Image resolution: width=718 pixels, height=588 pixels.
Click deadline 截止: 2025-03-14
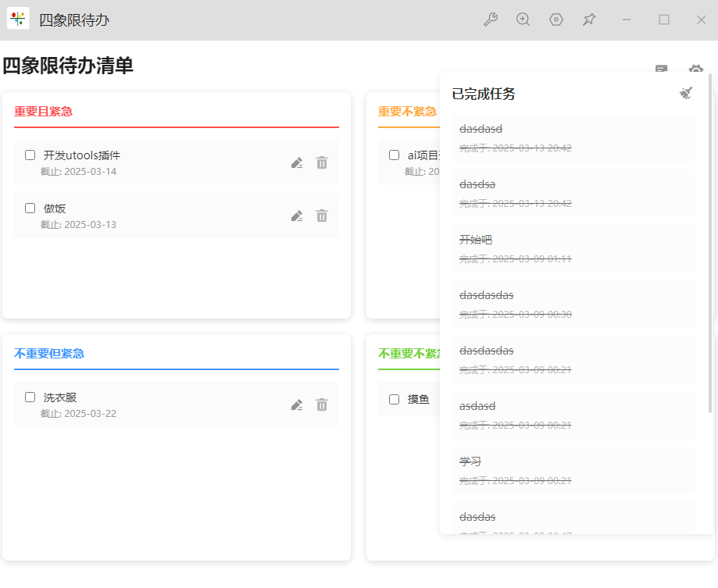point(78,172)
